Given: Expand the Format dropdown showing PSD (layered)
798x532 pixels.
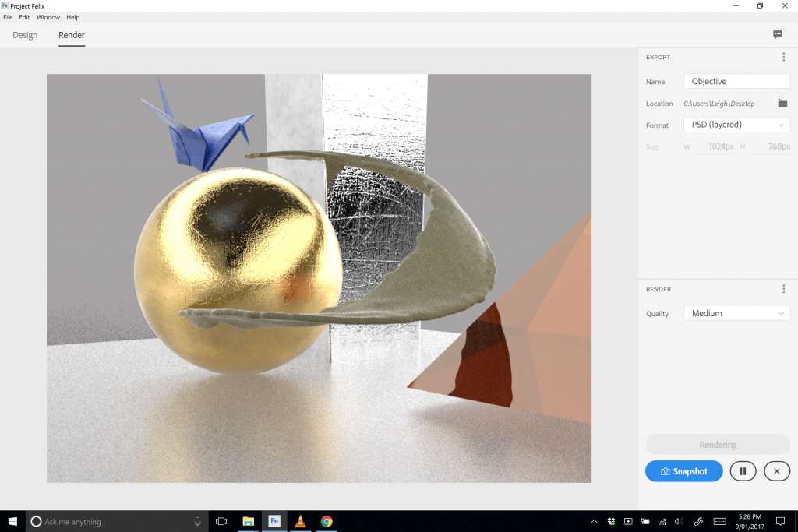Looking at the screenshot, I should [x=736, y=125].
